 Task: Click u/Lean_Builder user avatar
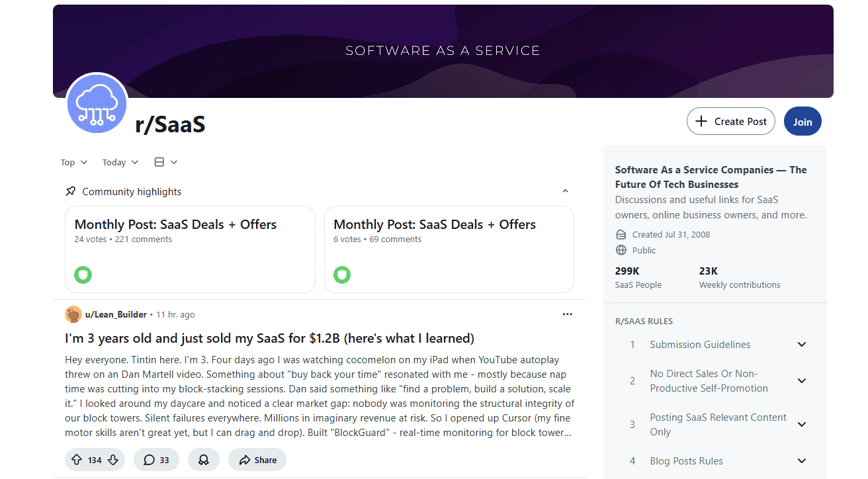click(73, 314)
